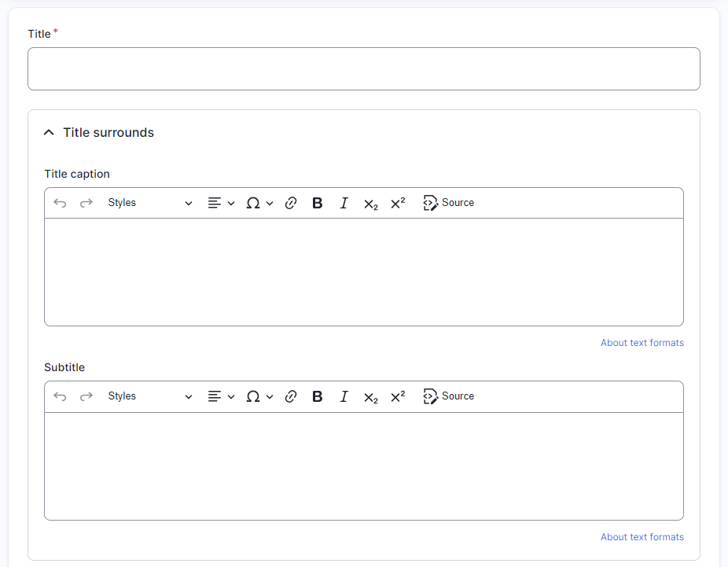Switch Subtitle editor to Source mode
Screen dimensions: 728x567
448,396
